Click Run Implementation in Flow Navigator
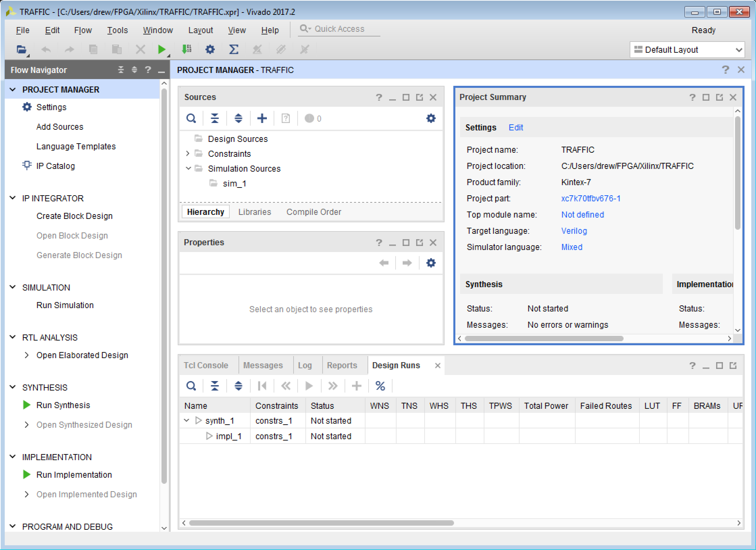756x550 pixels. click(x=74, y=475)
